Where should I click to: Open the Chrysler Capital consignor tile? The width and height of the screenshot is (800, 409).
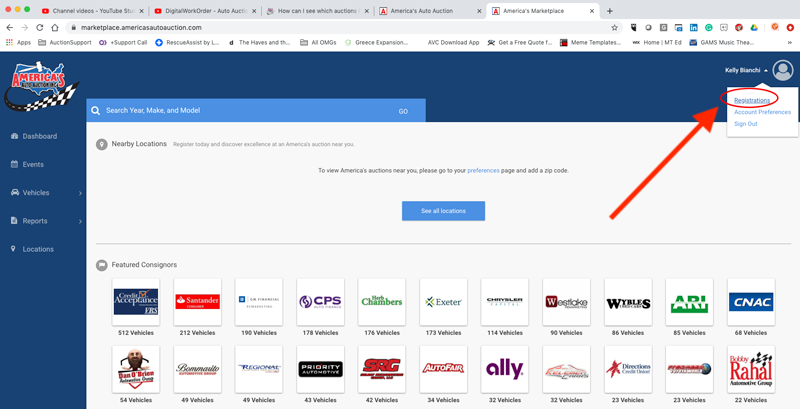tap(505, 302)
